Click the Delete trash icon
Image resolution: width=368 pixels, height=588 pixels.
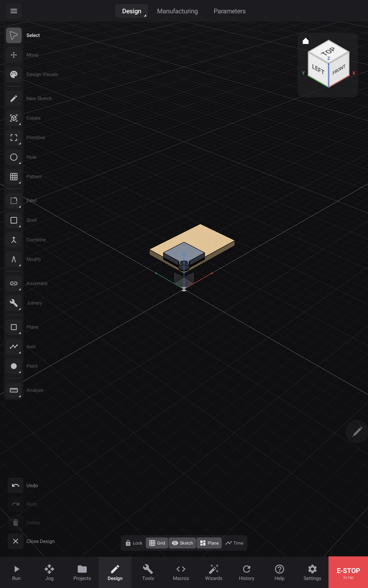(16, 523)
